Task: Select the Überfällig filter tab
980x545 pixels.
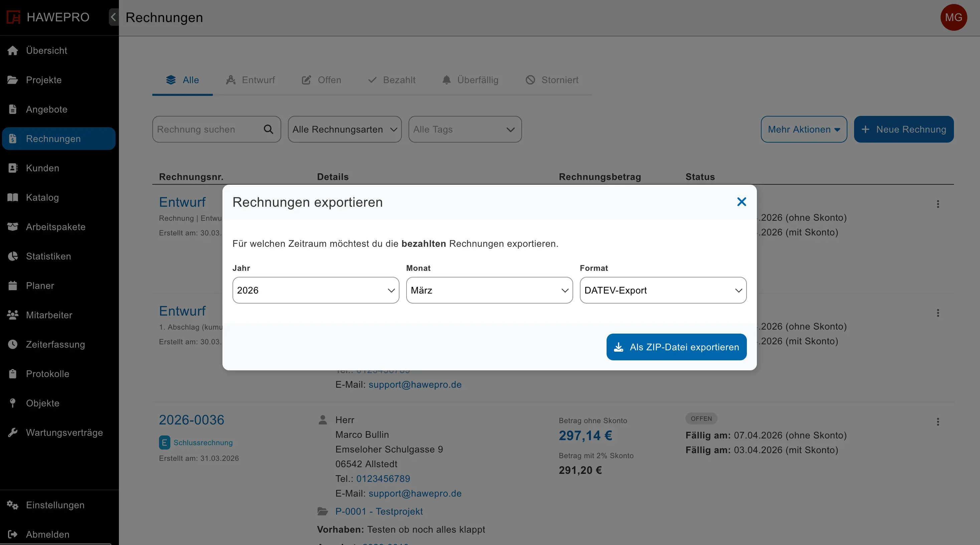Action: [x=471, y=80]
